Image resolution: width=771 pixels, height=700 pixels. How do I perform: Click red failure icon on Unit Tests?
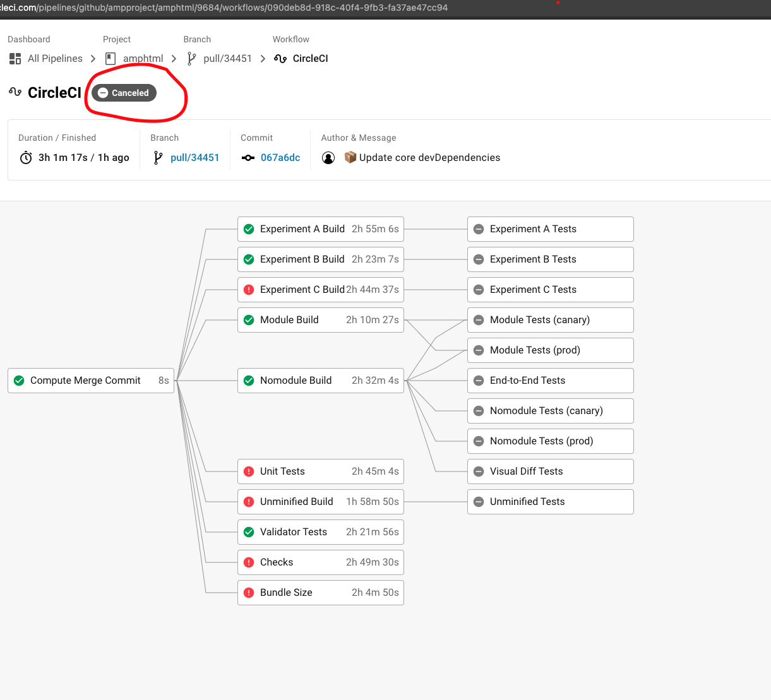[249, 472]
